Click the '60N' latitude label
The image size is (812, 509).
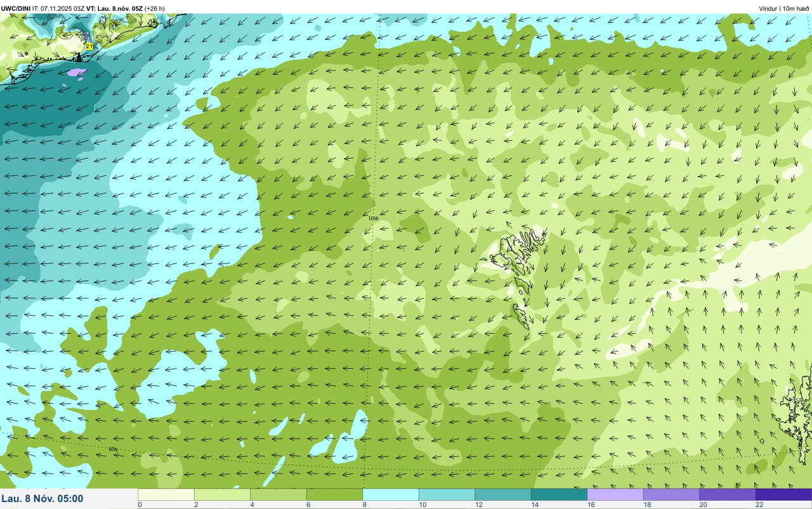point(113,449)
